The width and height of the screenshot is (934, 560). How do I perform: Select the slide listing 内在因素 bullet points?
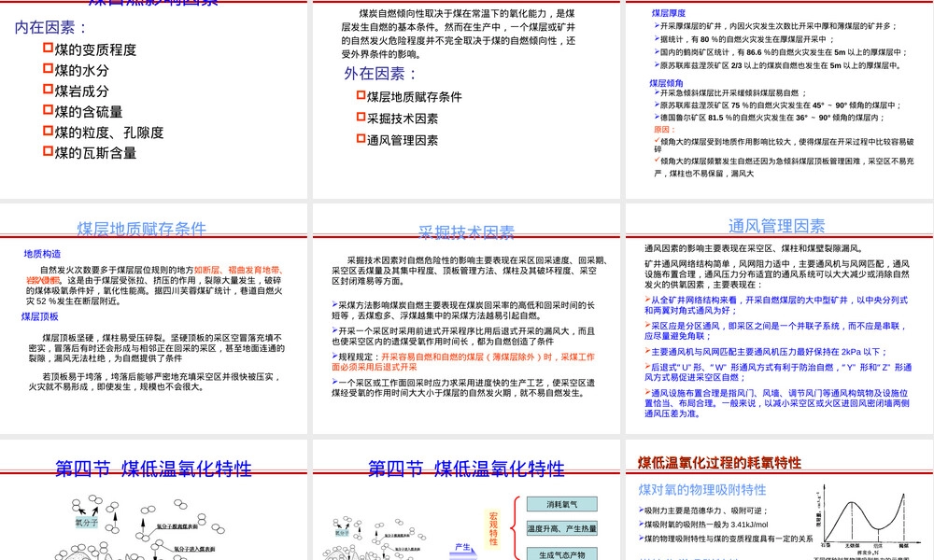pyautogui.click(x=153, y=99)
